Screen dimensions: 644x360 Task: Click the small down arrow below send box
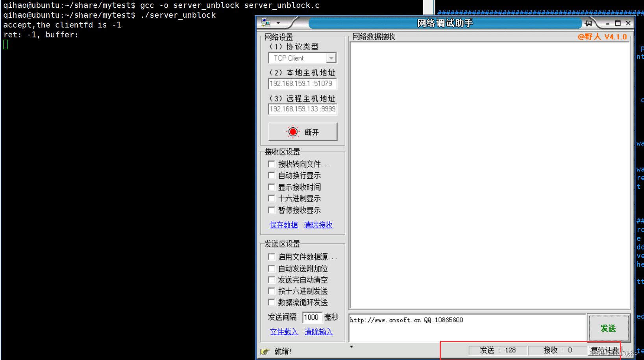(352, 347)
